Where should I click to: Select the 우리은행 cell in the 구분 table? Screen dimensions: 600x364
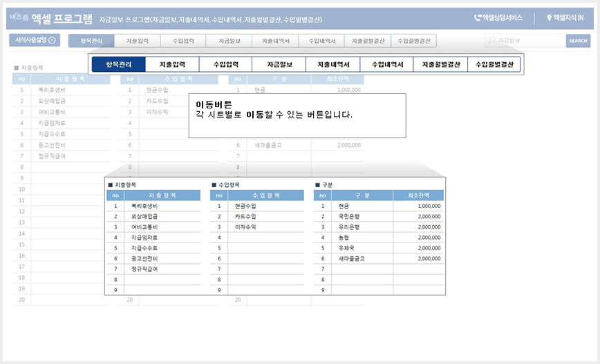(x=362, y=227)
